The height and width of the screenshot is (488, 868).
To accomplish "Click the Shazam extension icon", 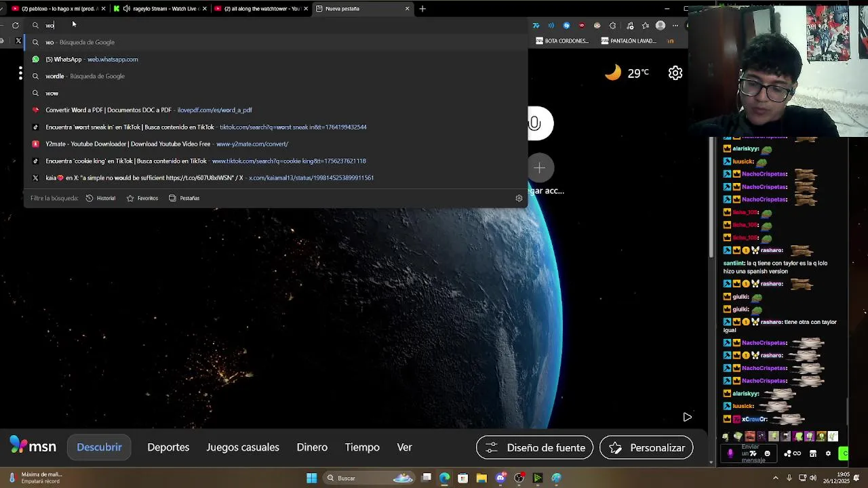I will (566, 26).
